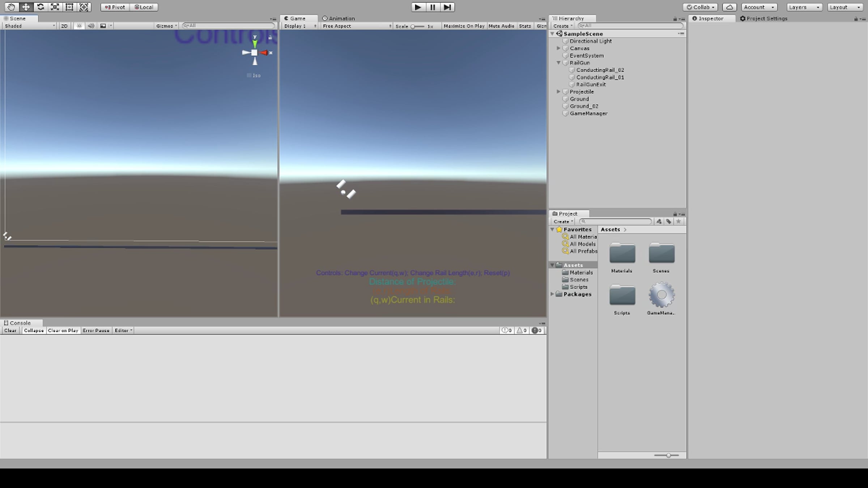The width and height of the screenshot is (868, 488).
Task: Expand the Packages folder
Action: 552,294
